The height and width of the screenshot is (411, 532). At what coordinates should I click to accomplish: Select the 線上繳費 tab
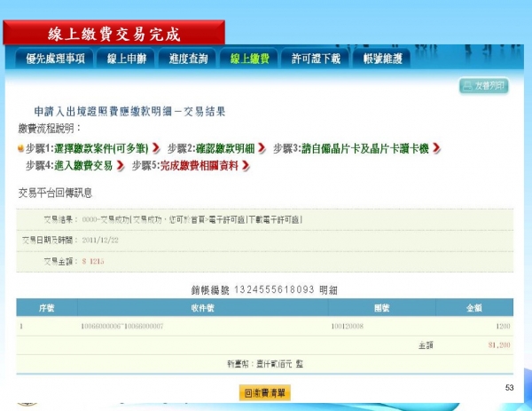tap(251, 59)
